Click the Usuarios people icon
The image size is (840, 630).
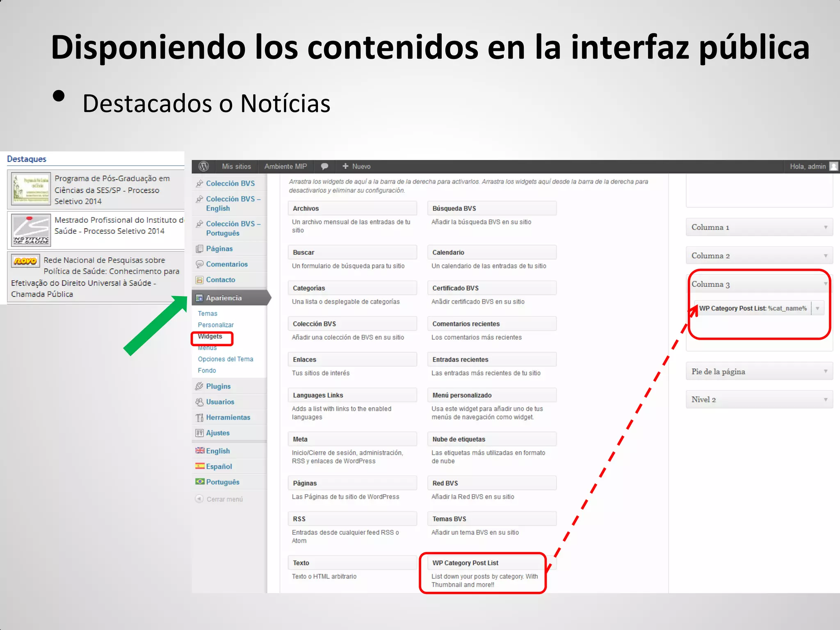(200, 402)
